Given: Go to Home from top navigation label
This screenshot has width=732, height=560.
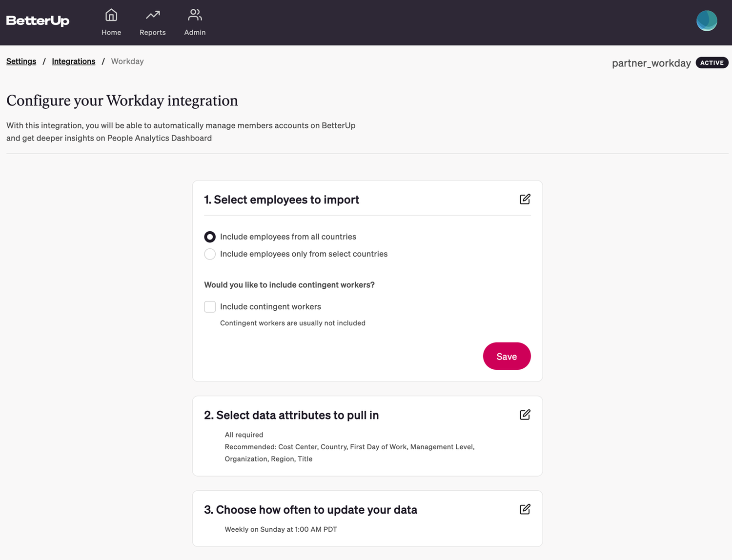Looking at the screenshot, I should [111, 32].
